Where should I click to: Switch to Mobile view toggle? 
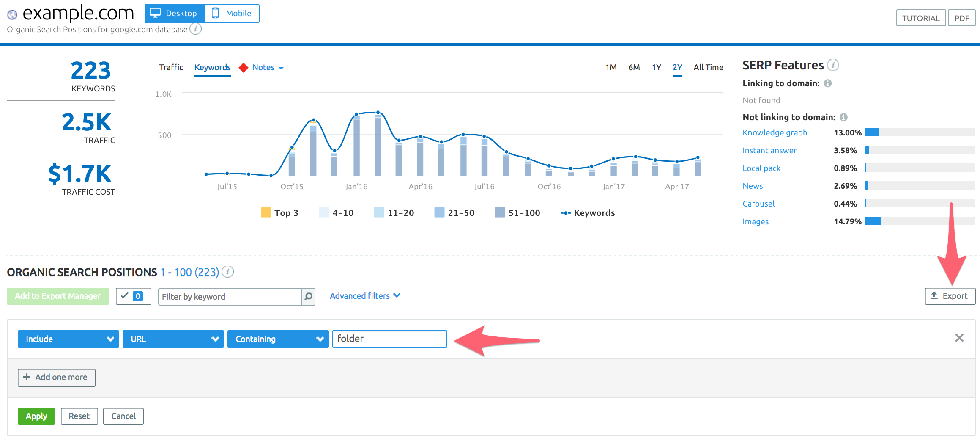click(x=232, y=14)
